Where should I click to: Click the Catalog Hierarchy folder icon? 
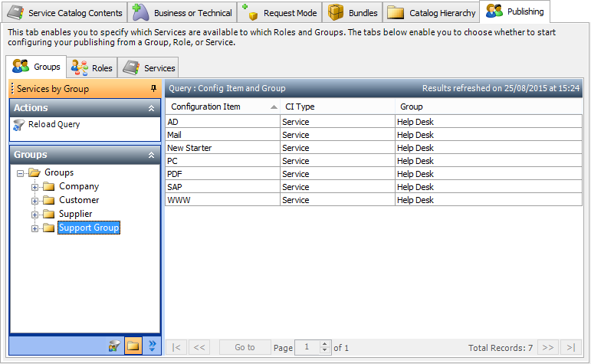396,12
